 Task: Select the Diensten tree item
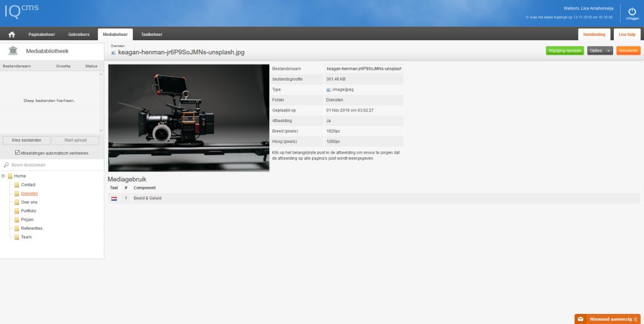pos(30,193)
